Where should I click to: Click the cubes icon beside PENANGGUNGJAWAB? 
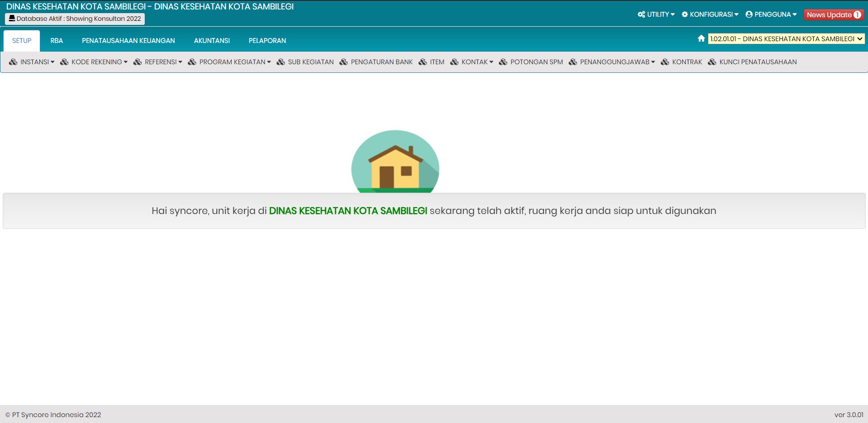pos(573,62)
